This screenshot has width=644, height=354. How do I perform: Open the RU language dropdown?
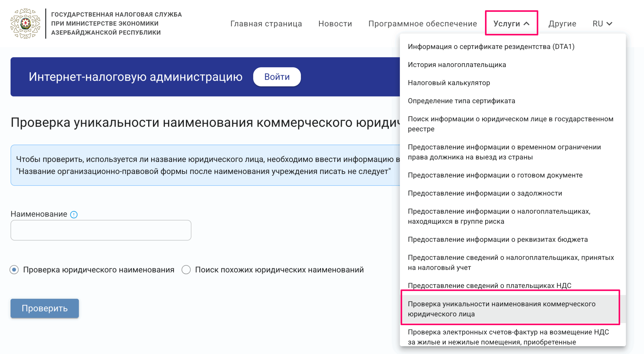(602, 24)
